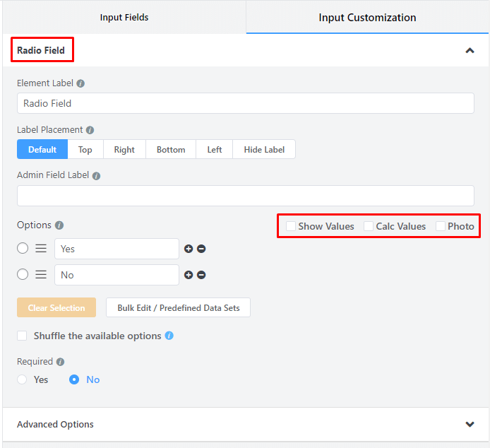This screenshot has height=448, width=490.
Task: Enable the Calc Values checkbox
Action: (369, 226)
